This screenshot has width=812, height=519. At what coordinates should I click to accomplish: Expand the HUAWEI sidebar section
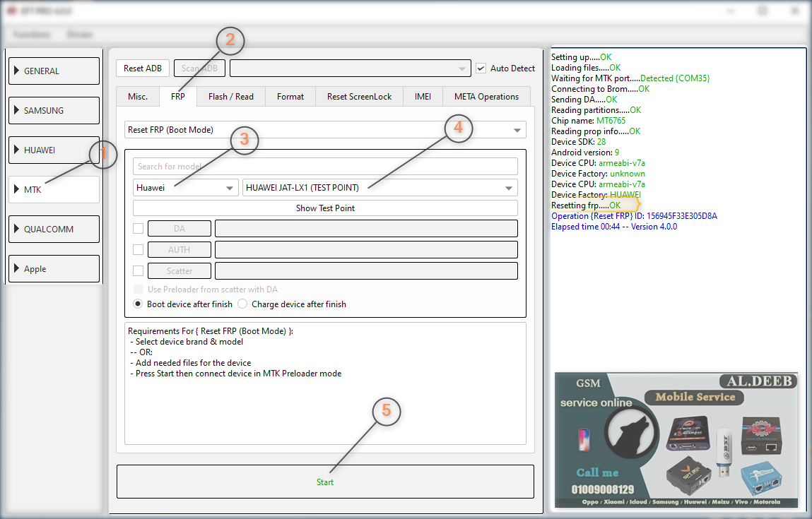pos(54,150)
